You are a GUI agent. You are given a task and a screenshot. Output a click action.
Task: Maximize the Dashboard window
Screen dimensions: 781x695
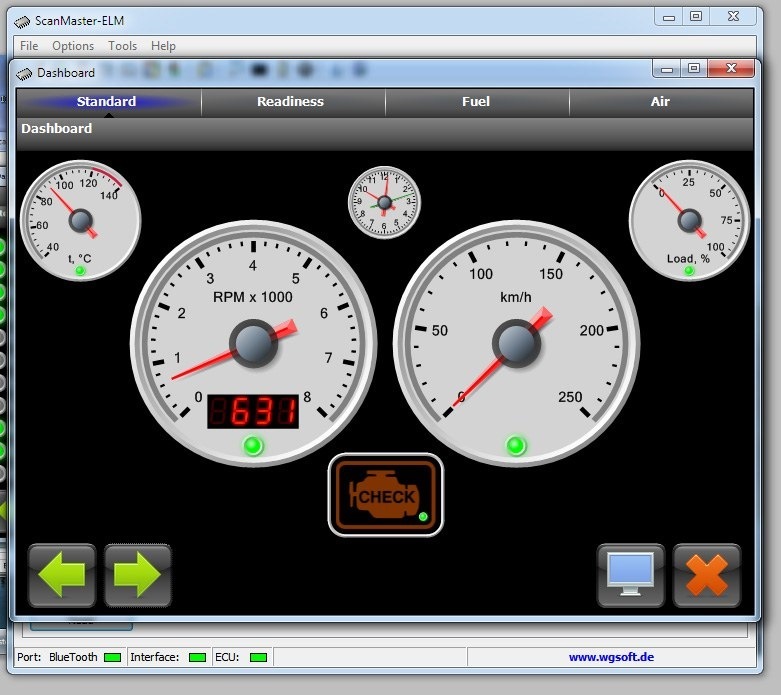click(694, 68)
